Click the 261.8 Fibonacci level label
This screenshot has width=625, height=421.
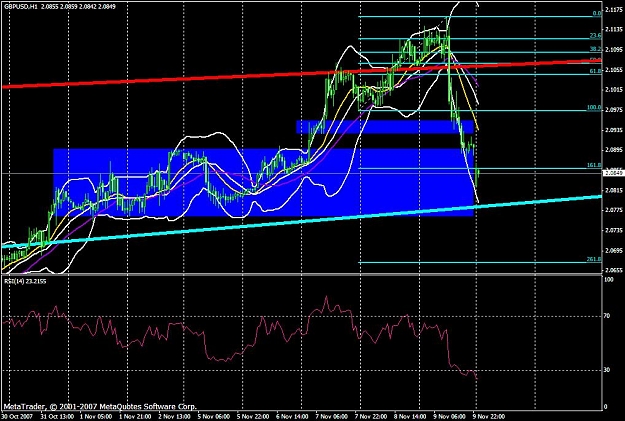tap(594, 260)
